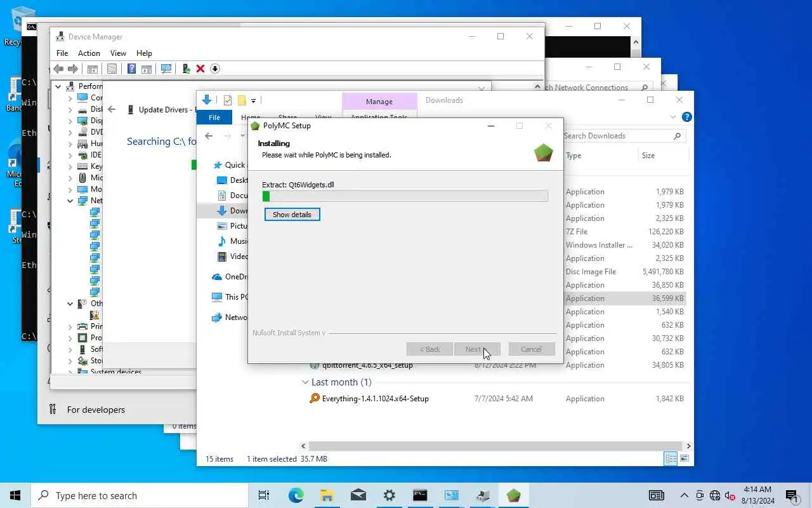Open the Help menu in Device Manager

[x=144, y=53]
